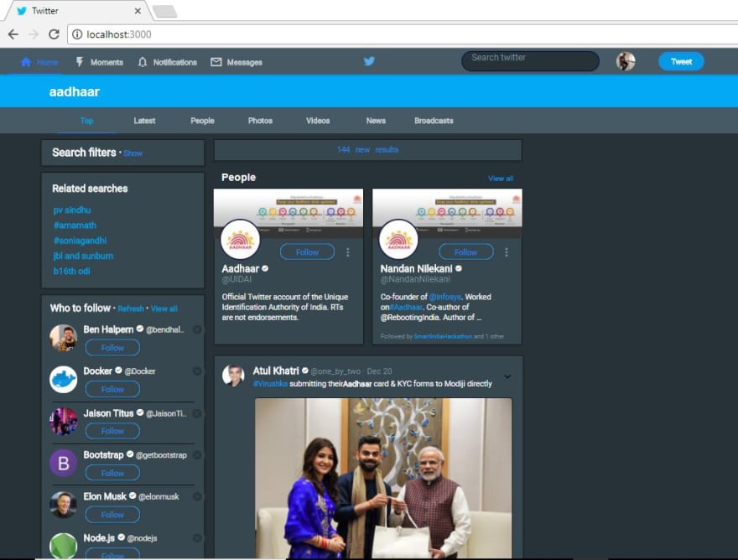Screen dimensions: 738x560
Task: Open the profile avatar in navbar
Action: click(x=626, y=62)
